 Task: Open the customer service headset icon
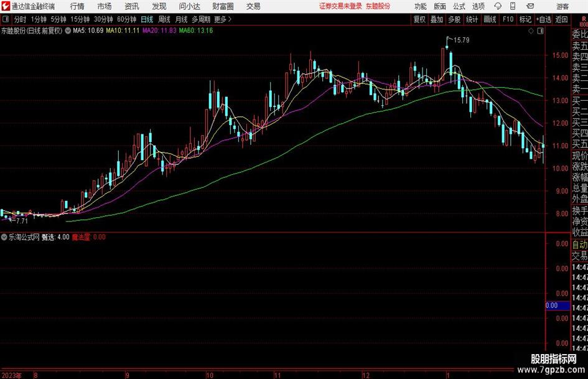(x=498, y=6)
